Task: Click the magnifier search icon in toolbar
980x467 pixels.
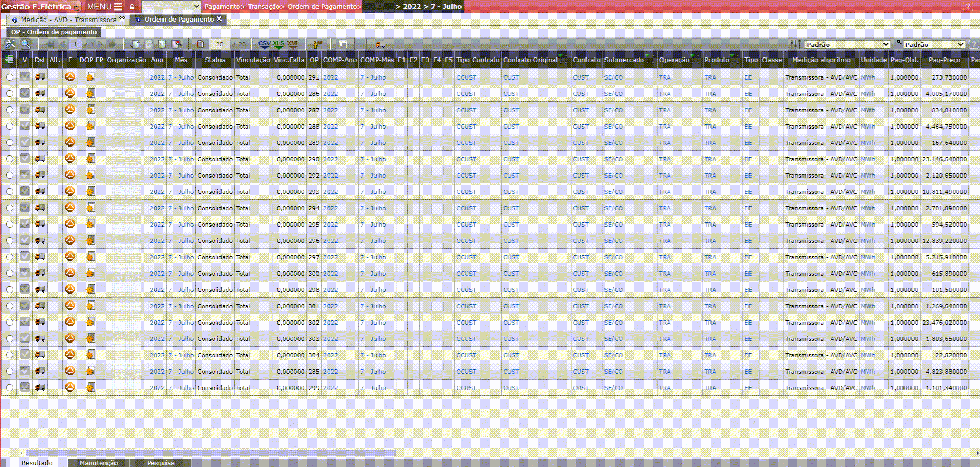Action: [x=25, y=44]
